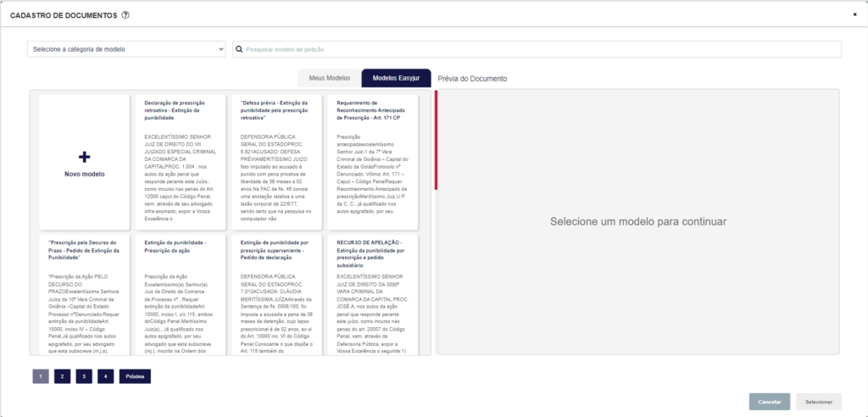This screenshot has width=868, height=417.
Task: Click the CADASTRO DE DOCUMENTOS title
Action: pyautogui.click(x=64, y=15)
